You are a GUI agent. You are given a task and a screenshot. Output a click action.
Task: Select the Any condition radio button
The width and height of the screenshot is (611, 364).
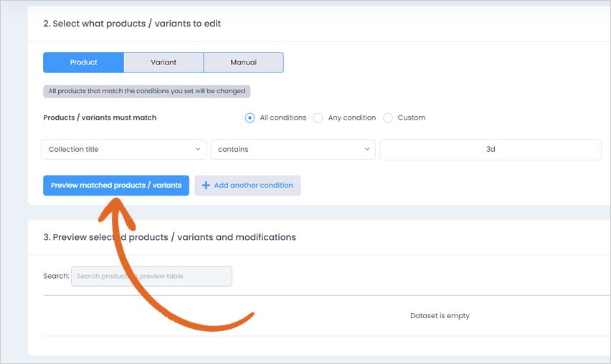(x=318, y=118)
